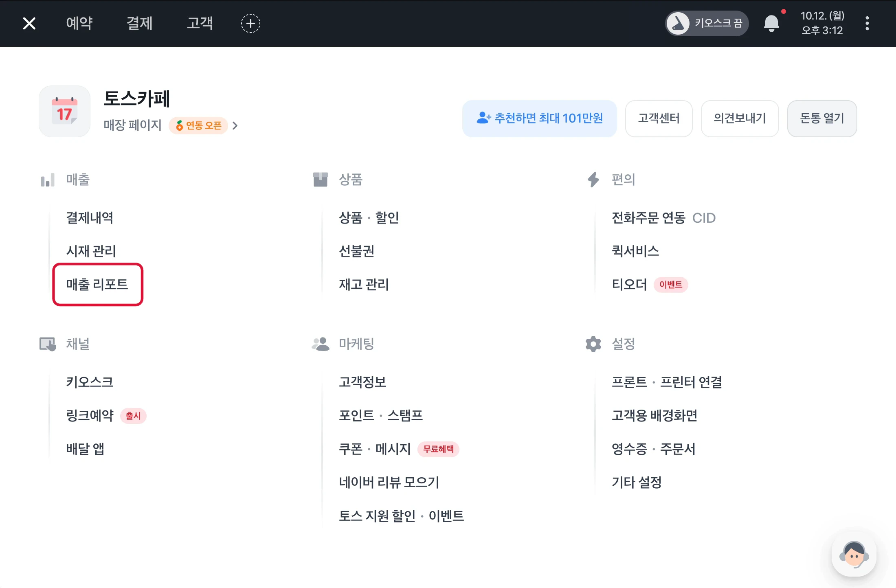Open 티오더 menu item

[x=629, y=284]
